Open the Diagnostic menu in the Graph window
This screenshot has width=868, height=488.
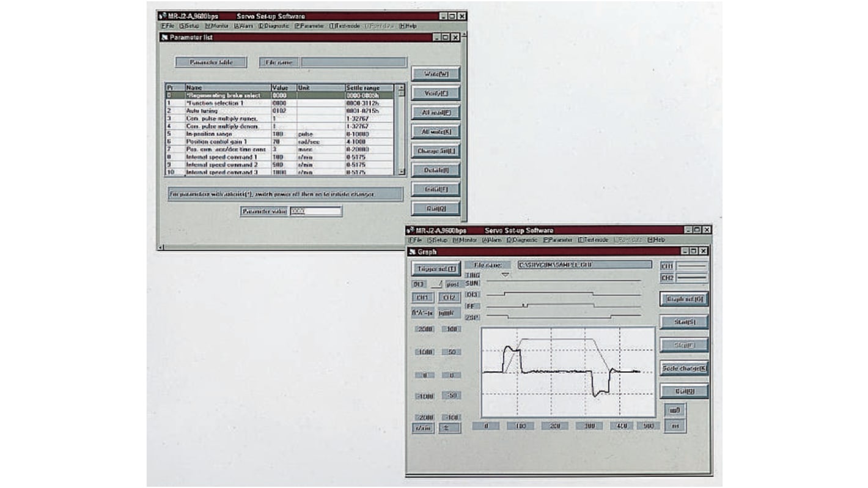521,240
